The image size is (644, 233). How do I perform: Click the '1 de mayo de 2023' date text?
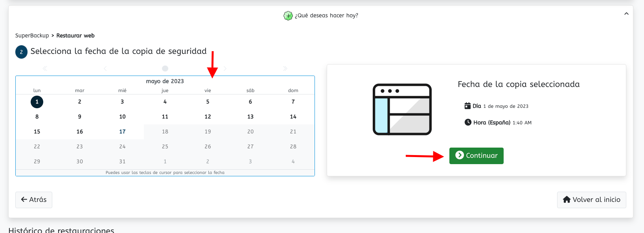pos(506,106)
